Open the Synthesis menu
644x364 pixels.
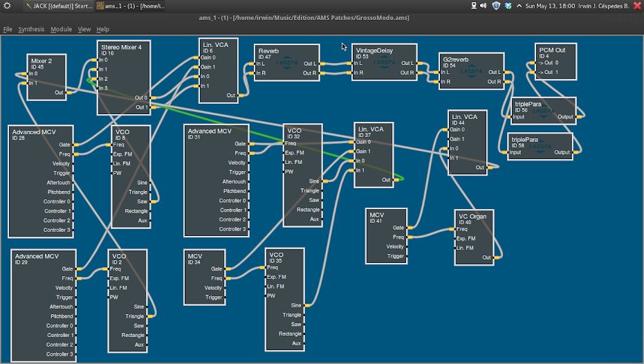tap(31, 29)
